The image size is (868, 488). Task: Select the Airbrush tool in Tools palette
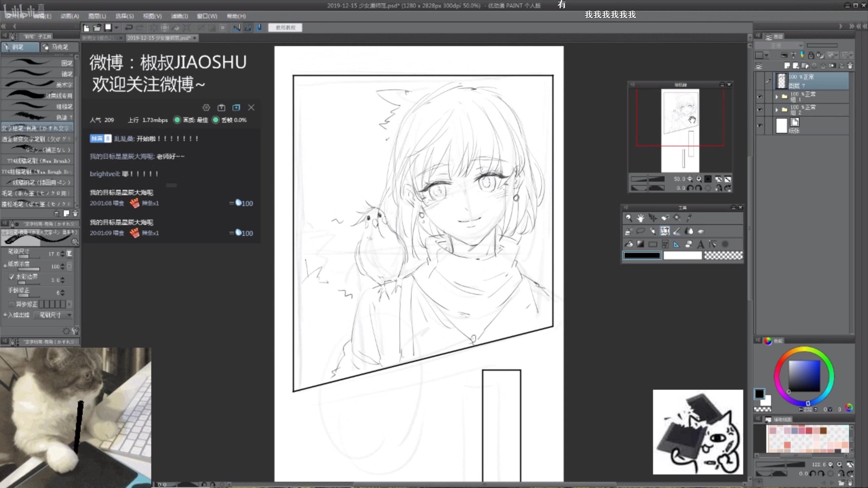coord(629,231)
